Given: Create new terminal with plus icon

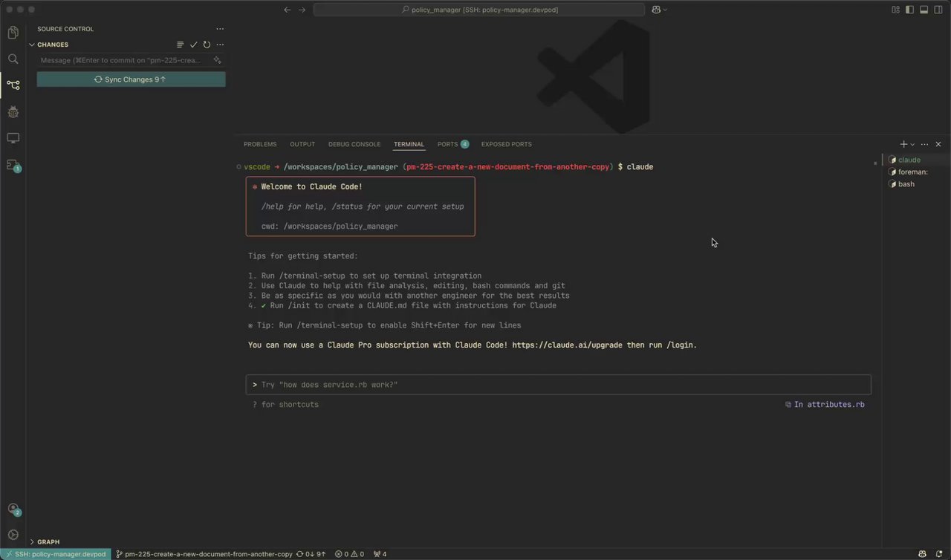Looking at the screenshot, I should click(903, 144).
